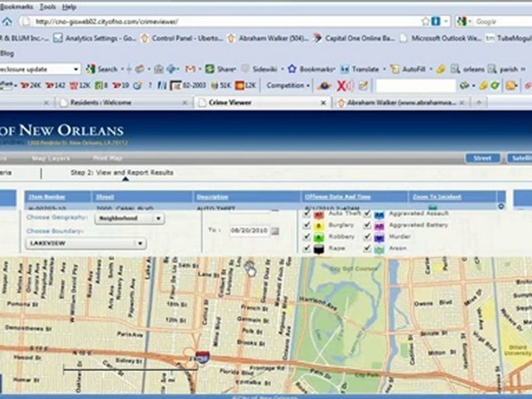Click the bookmark star in address bar
The image size is (532, 399).
pyautogui.click(x=426, y=22)
